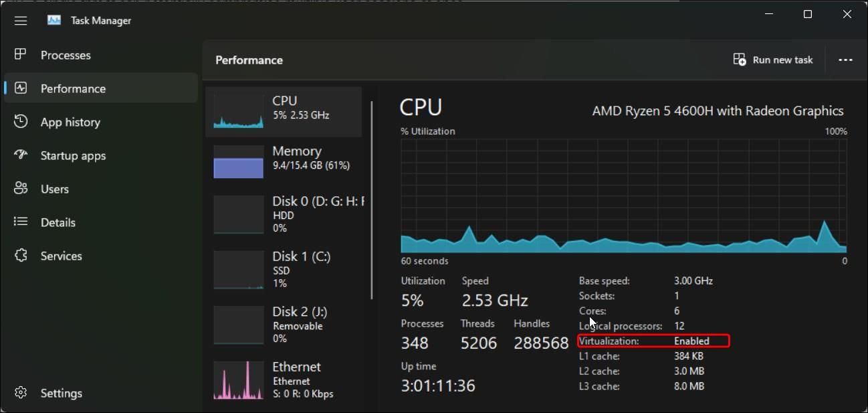
Task: Open App history clock icon
Action: pyautogui.click(x=21, y=121)
